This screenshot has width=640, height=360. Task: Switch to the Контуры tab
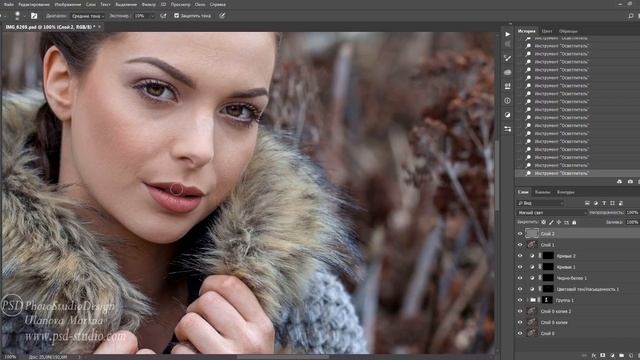[566, 192]
